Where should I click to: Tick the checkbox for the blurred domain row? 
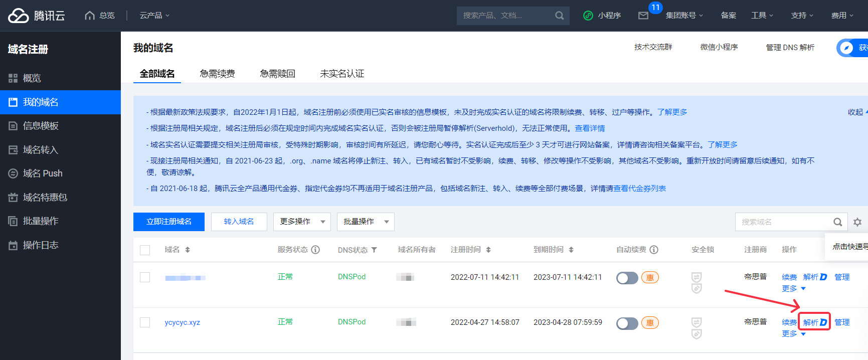pos(145,277)
